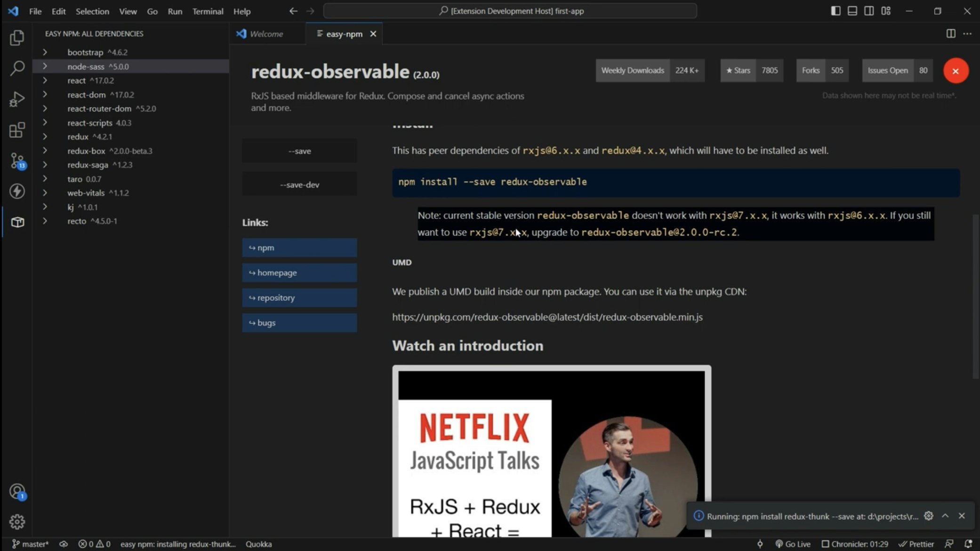
Task: Close package details with red X button
Action: point(956,71)
